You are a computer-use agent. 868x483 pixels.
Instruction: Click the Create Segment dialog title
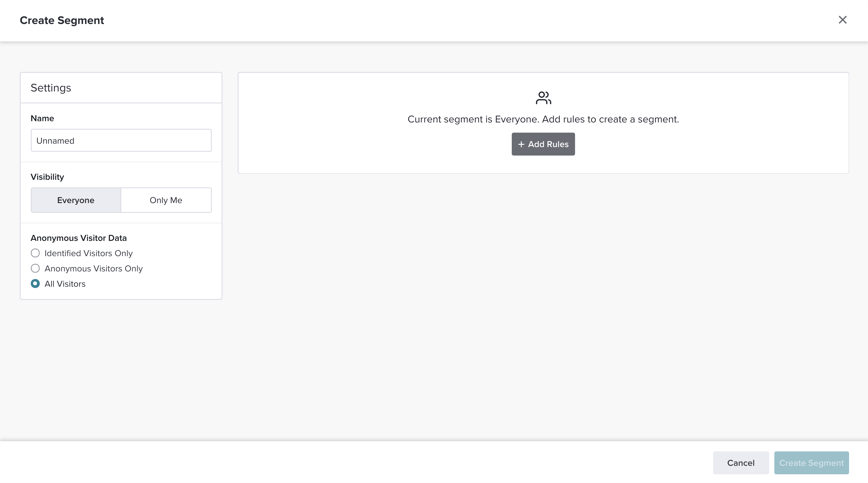pos(62,20)
